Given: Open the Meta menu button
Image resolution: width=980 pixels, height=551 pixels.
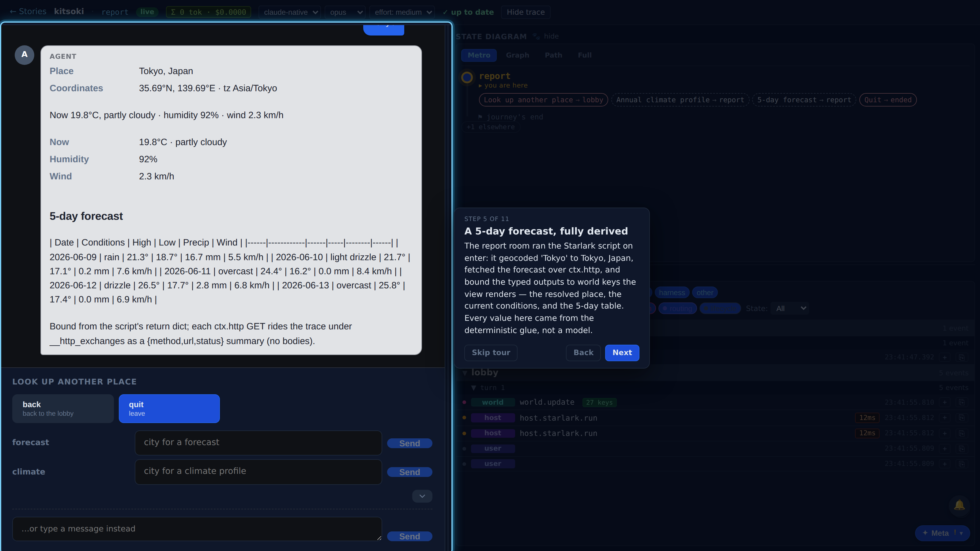Looking at the screenshot, I should 942,533.
